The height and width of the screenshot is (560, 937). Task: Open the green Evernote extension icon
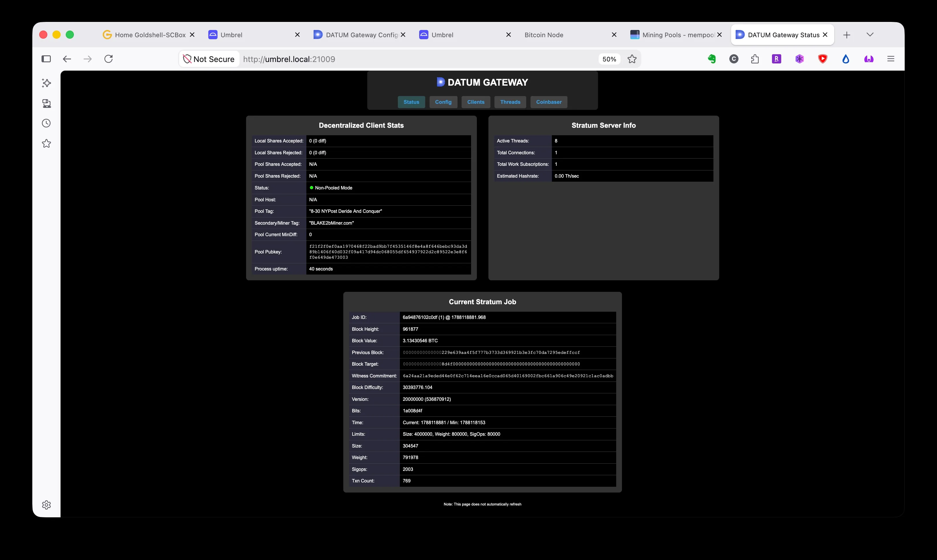coord(712,59)
